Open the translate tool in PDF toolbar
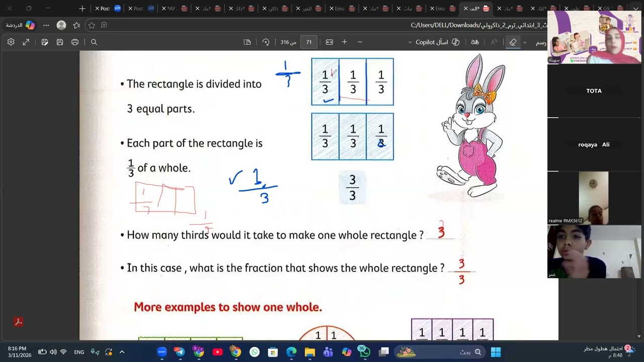This screenshot has height=362, width=644. pyautogui.click(x=475, y=42)
